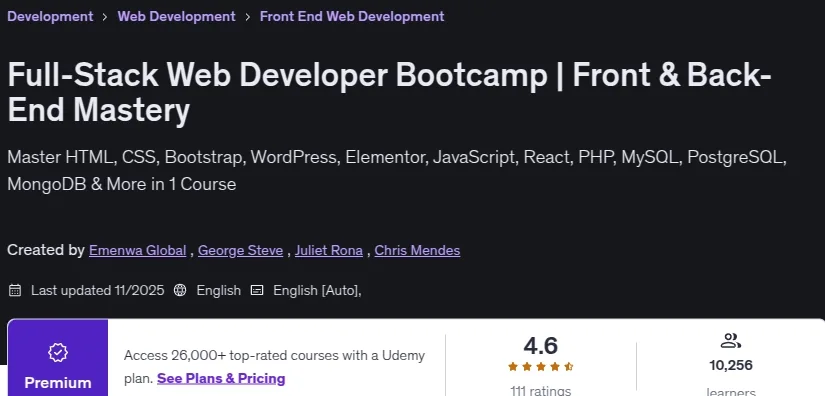Click the calendar icon beside Last updated

15,290
